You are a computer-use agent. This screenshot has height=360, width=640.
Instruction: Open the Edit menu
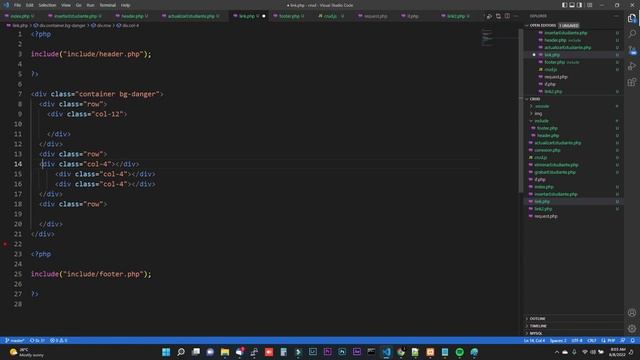click(29, 5)
